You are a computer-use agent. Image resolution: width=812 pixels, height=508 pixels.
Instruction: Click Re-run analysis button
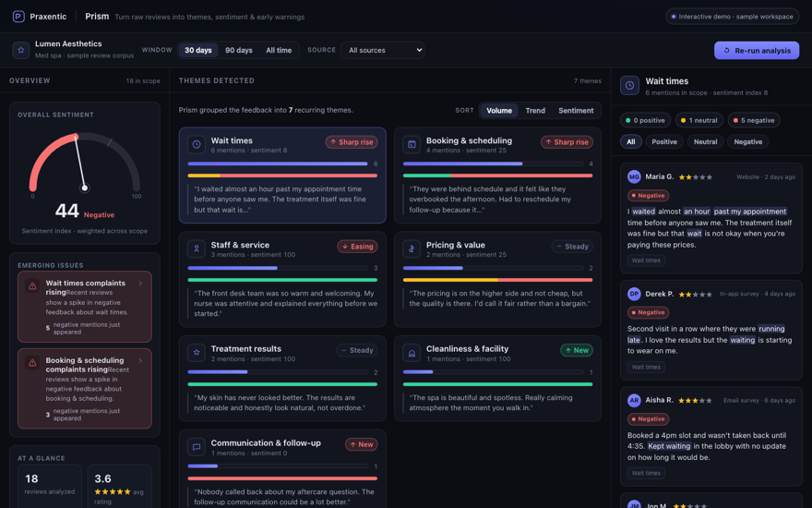click(x=757, y=50)
